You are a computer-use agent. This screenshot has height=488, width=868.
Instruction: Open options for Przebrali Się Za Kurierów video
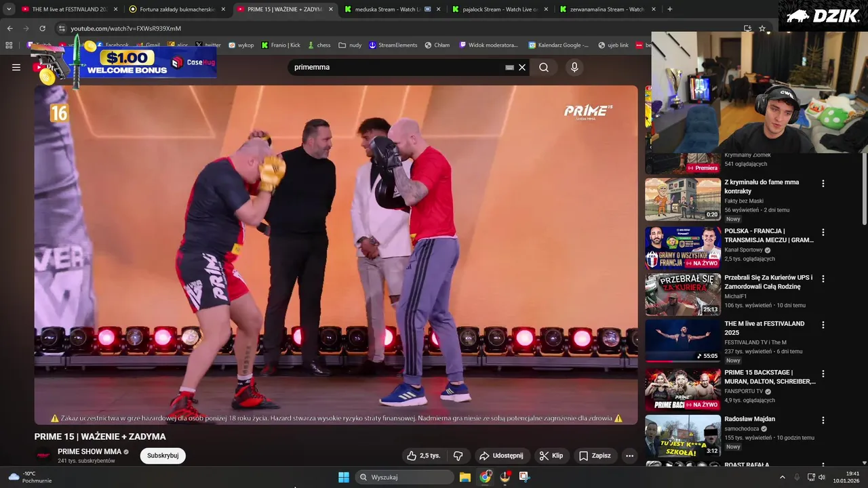tap(823, 279)
